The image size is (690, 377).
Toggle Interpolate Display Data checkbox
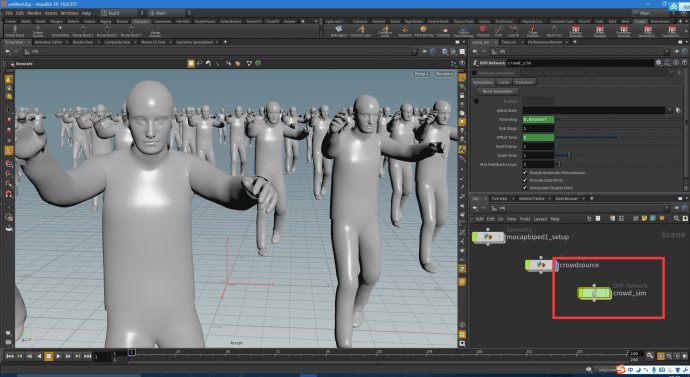click(x=525, y=188)
